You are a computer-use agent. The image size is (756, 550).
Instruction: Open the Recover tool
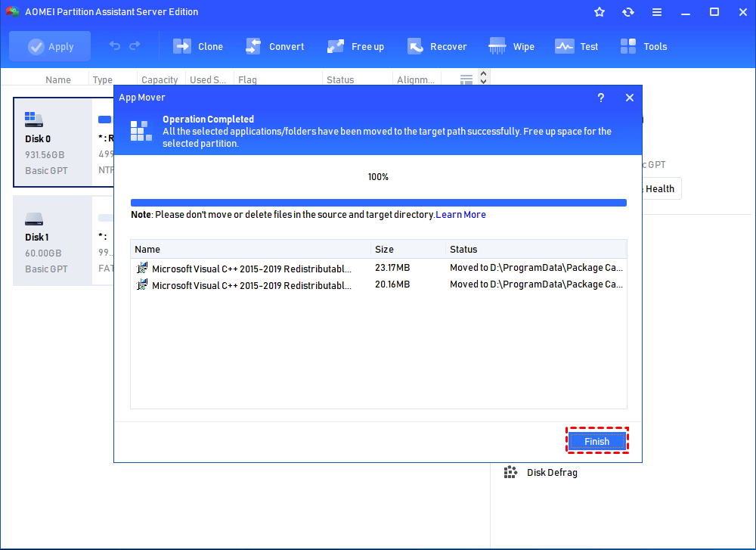[x=437, y=46]
